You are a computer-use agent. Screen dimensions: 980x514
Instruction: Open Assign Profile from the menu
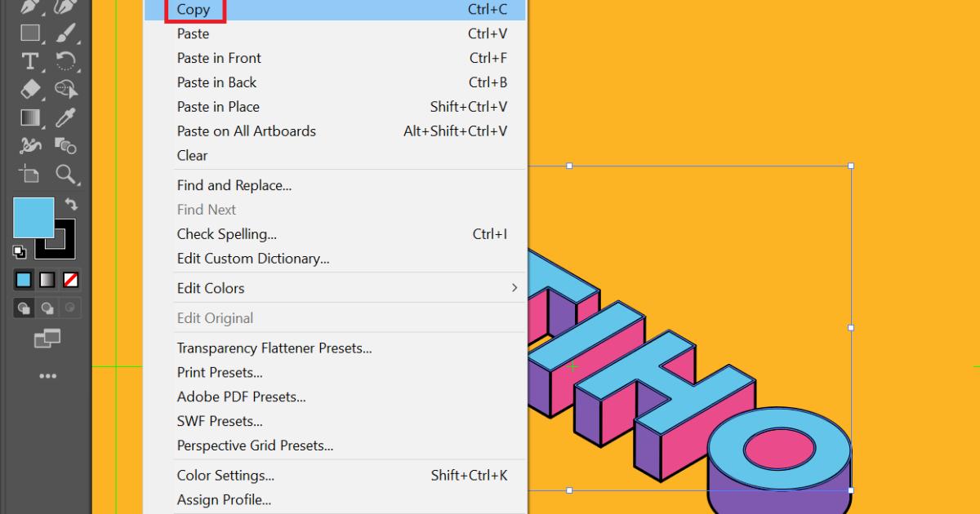click(x=336, y=500)
